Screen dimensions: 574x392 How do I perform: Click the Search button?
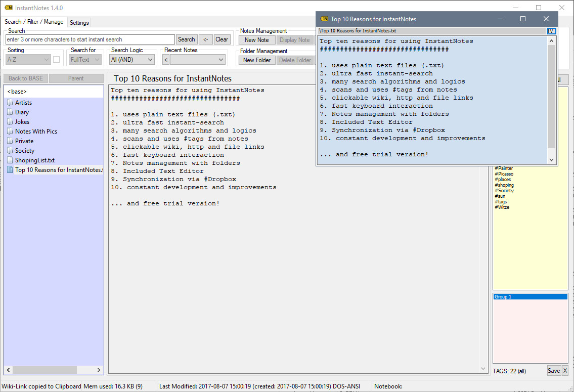[186, 39]
